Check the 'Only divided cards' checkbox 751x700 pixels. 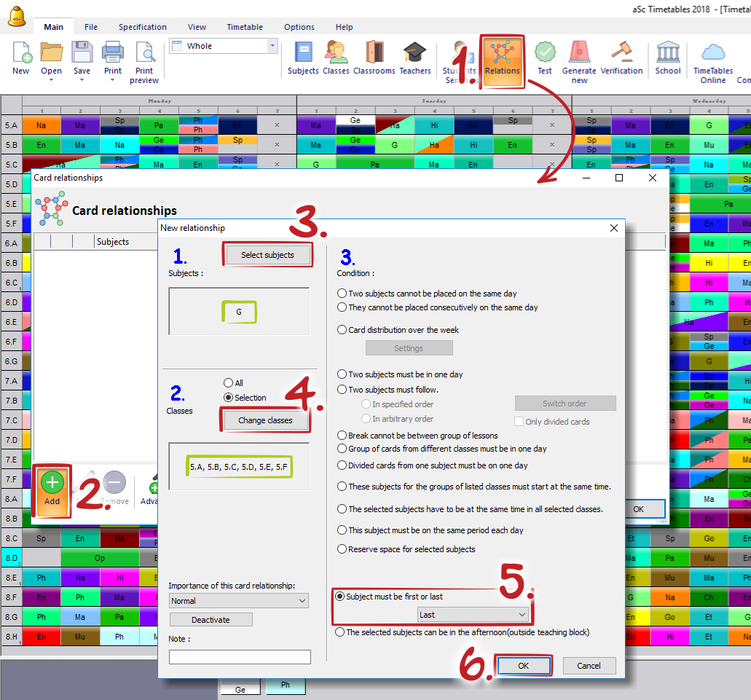pos(519,422)
